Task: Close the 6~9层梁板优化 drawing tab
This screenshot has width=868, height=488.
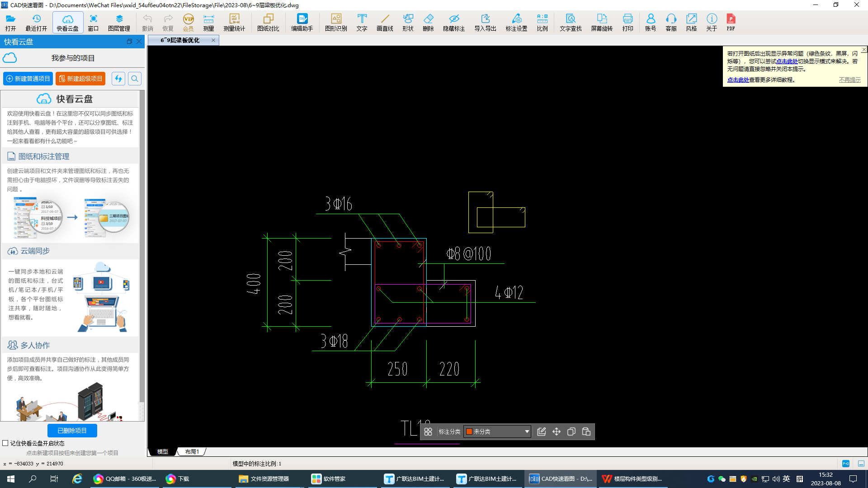Action: 213,40
